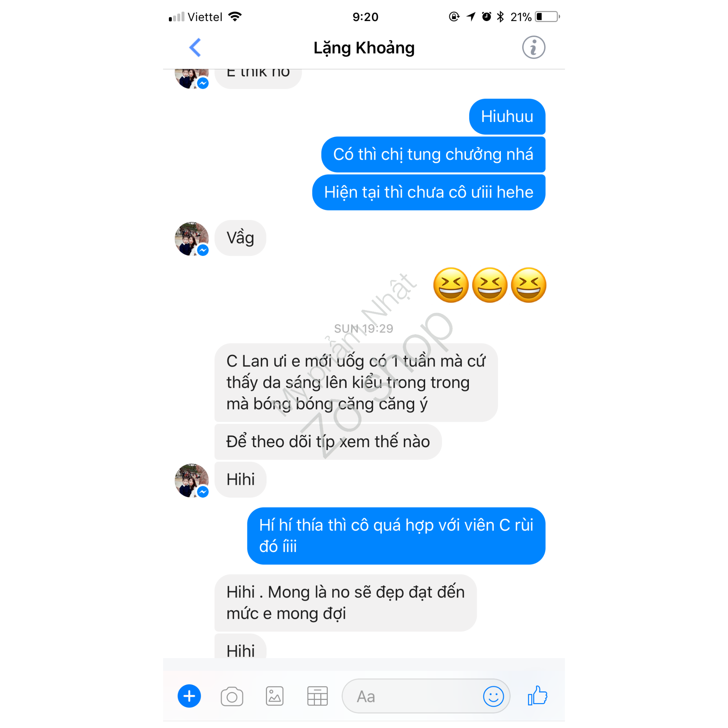
Task: Open the emoji smiley picker
Action: (493, 696)
